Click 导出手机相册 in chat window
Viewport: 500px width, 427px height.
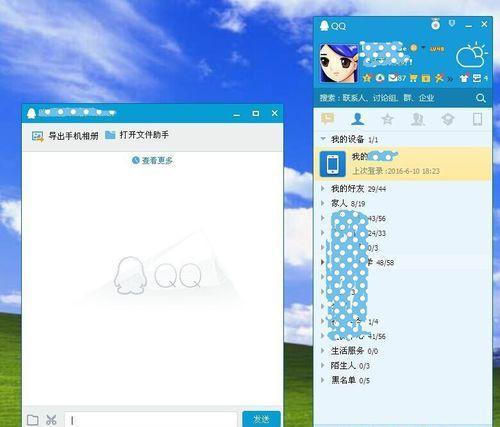tap(73, 136)
